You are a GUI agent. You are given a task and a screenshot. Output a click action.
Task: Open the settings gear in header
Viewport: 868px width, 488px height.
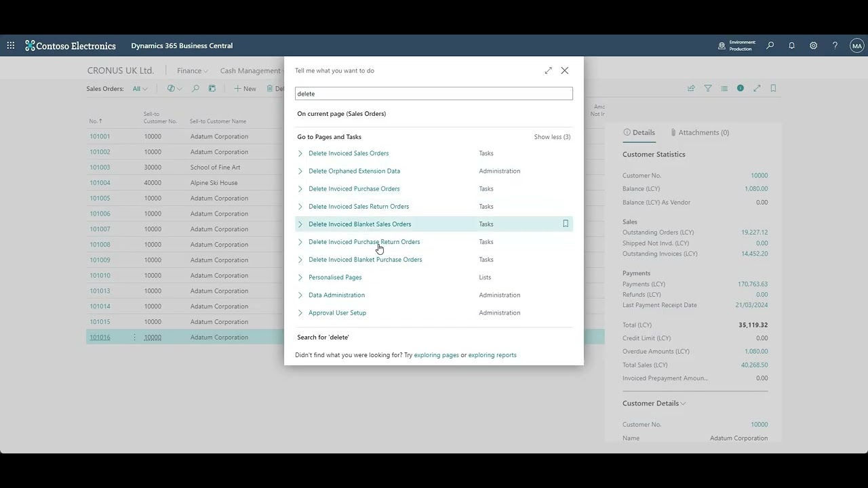813,45
